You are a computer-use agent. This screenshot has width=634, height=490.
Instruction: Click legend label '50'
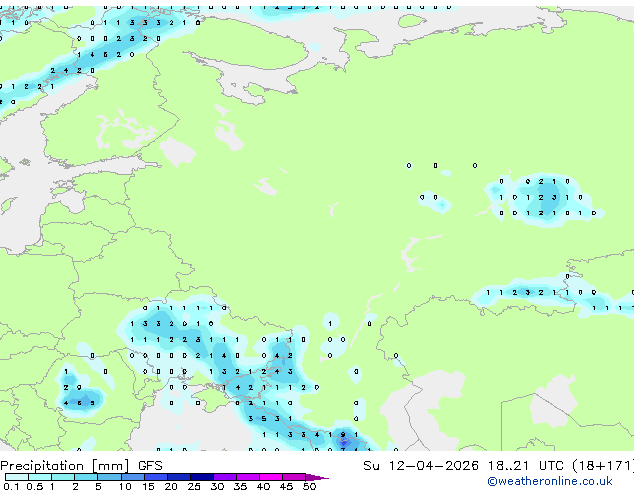tap(309, 486)
